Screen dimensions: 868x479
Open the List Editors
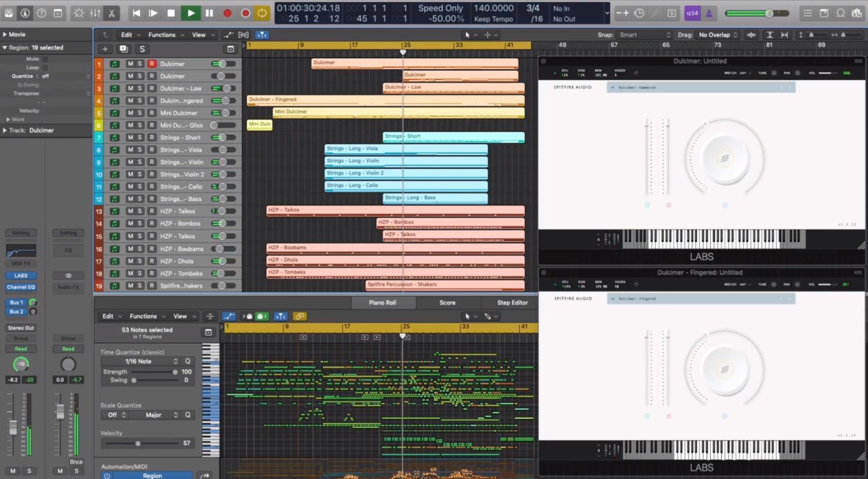click(x=808, y=13)
